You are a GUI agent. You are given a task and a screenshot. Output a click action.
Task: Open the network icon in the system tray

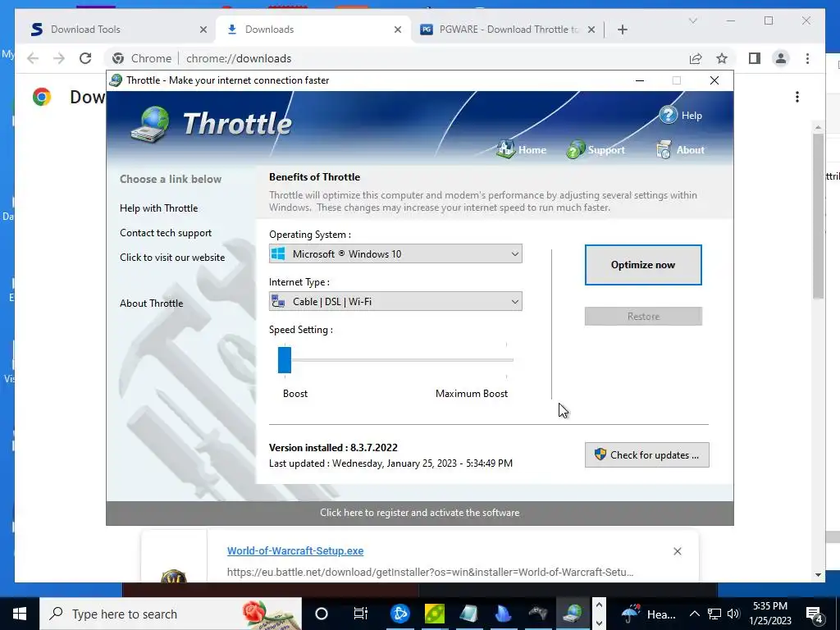click(714, 614)
